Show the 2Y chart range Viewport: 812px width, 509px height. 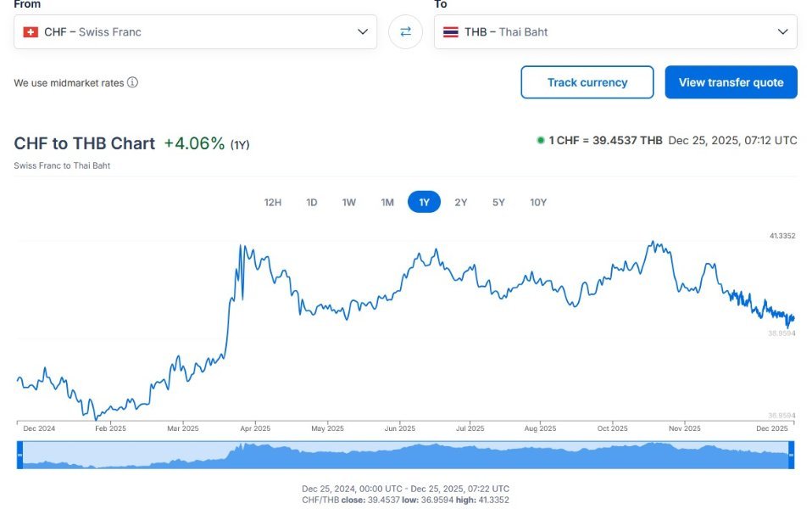pyautogui.click(x=461, y=203)
